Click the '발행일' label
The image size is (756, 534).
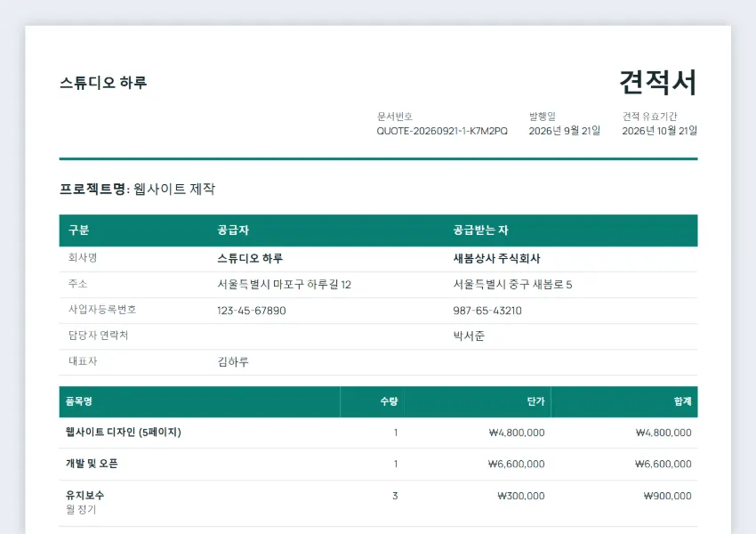(x=542, y=117)
